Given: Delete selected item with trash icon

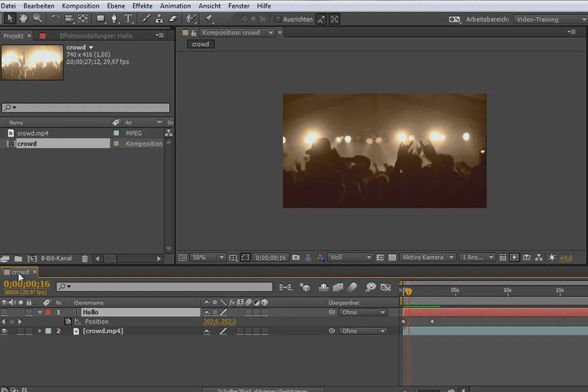Looking at the screenshot, I should click(x=85, y=258).
